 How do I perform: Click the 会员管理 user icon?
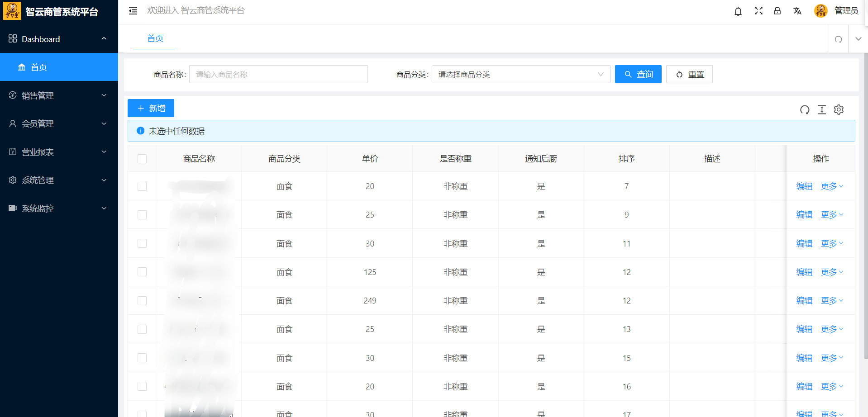point(13,123)
